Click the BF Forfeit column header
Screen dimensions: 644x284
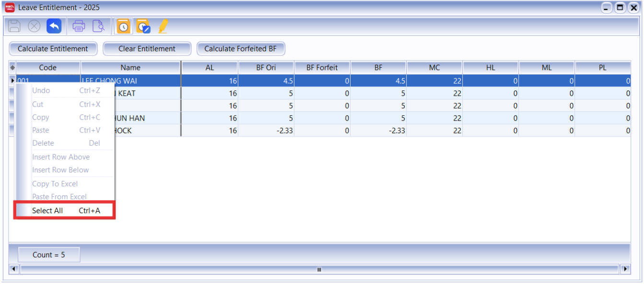click(322, 68)
